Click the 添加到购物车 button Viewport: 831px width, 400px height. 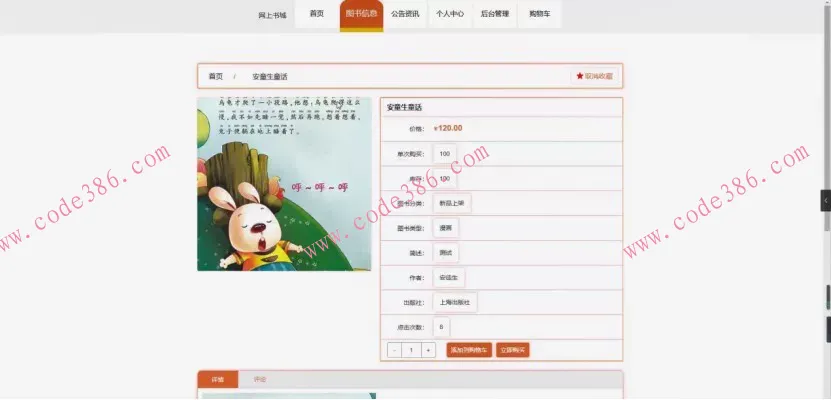[469, 350]
